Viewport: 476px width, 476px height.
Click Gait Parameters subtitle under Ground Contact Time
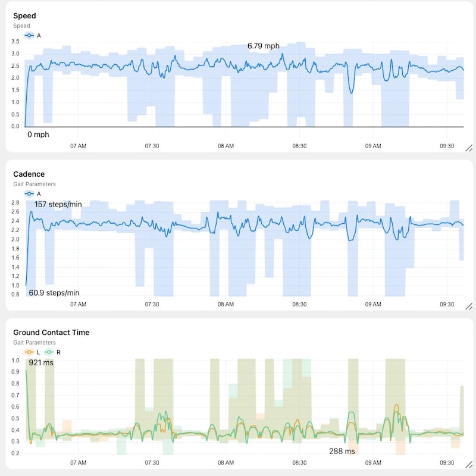click(x=35, y=343)
